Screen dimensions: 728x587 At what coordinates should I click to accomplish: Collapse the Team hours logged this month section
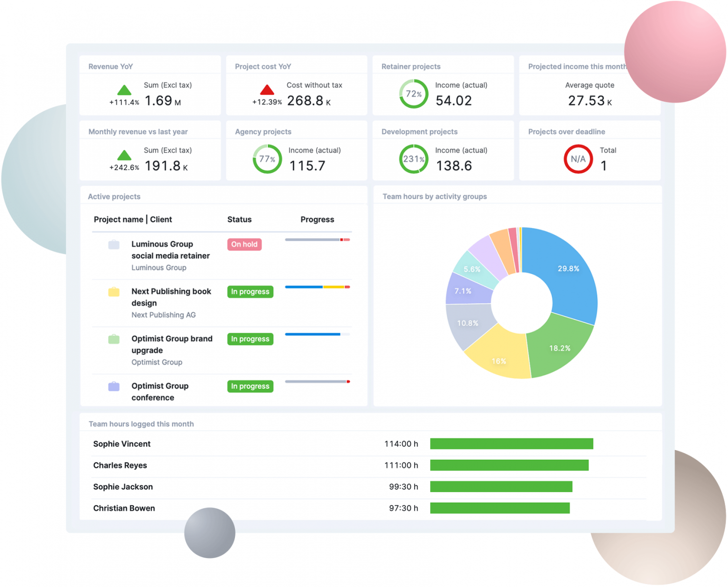click(141, 424)
